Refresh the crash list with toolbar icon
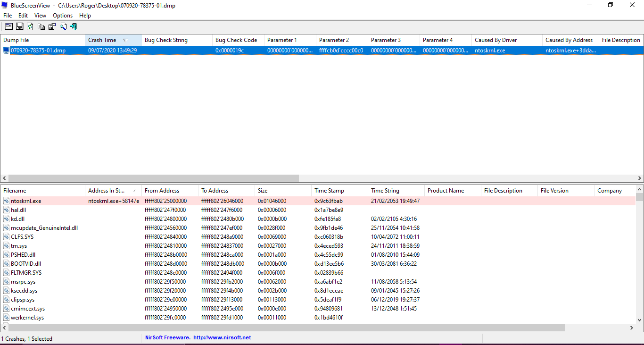The height and width of the screenshot is (345, 644). click(30, 26)
